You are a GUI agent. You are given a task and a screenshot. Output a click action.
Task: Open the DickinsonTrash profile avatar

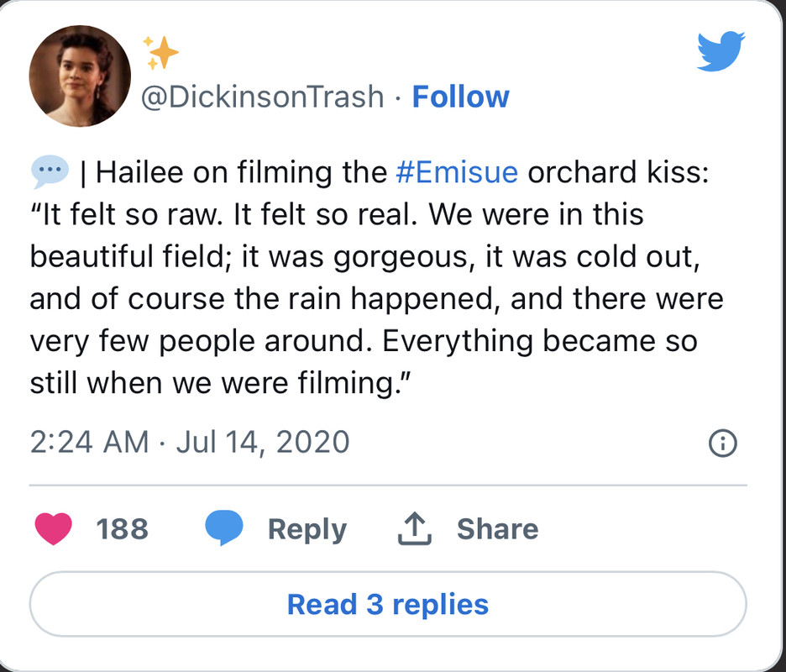click(80, 76)
